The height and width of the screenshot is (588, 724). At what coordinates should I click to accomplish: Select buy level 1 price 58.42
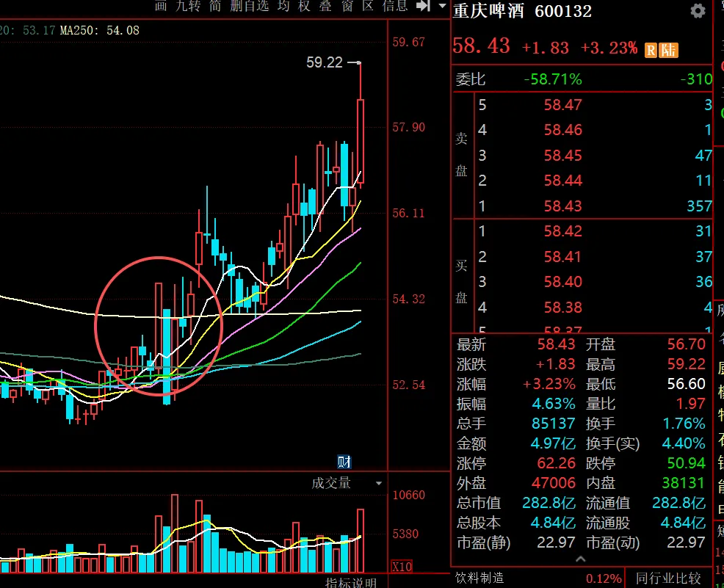(x=562, y=231)
